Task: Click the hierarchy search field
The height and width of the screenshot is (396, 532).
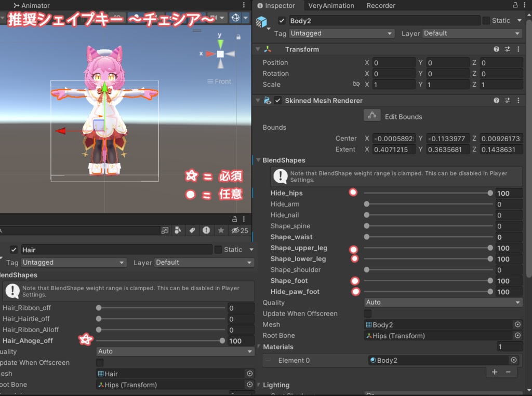Action: tap(79, 230)
